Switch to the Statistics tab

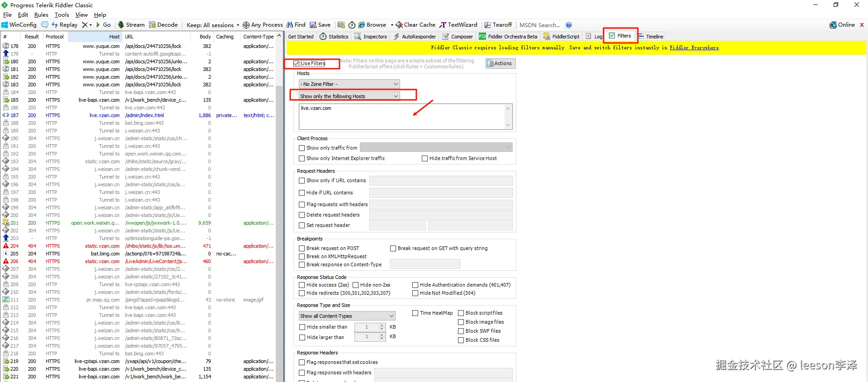[334, 37]
